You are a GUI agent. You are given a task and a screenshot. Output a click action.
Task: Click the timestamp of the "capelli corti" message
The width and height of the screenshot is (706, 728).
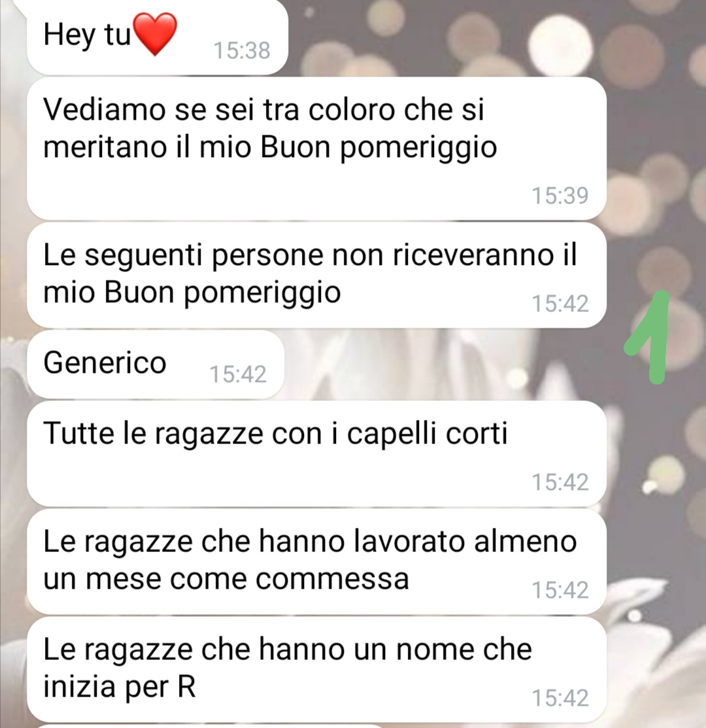coord(560,482)
